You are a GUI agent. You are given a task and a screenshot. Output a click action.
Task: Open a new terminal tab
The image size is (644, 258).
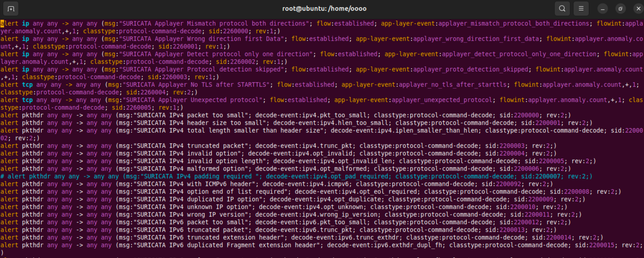click(x=11, y=9)
